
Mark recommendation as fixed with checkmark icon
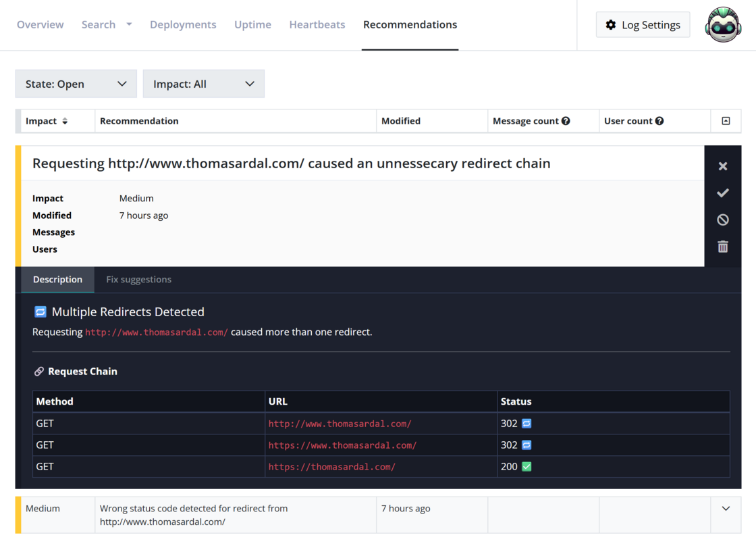pos(722,193)
